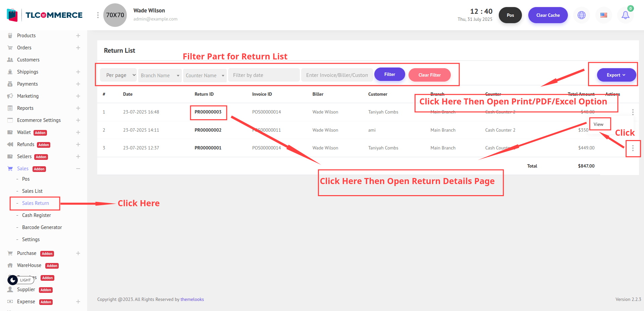Click the Wade Wilson profile avatar

[115, 15]
